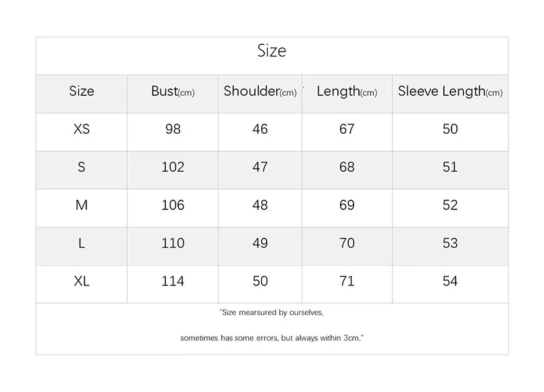Screen dimensions: 544x392
Task: Click the "Size" title at the top
Action: pyautogui.click(x=271, y=51)
